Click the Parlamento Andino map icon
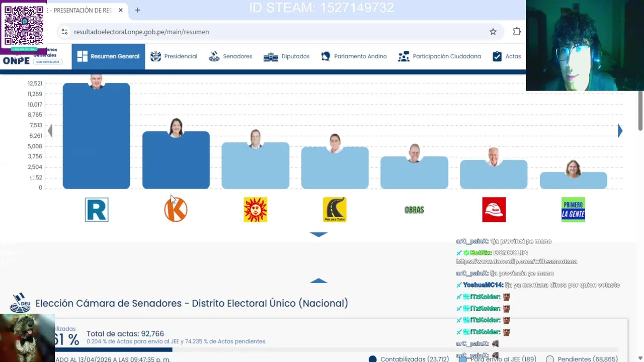 pyautogui.click(x=326, y=56)
